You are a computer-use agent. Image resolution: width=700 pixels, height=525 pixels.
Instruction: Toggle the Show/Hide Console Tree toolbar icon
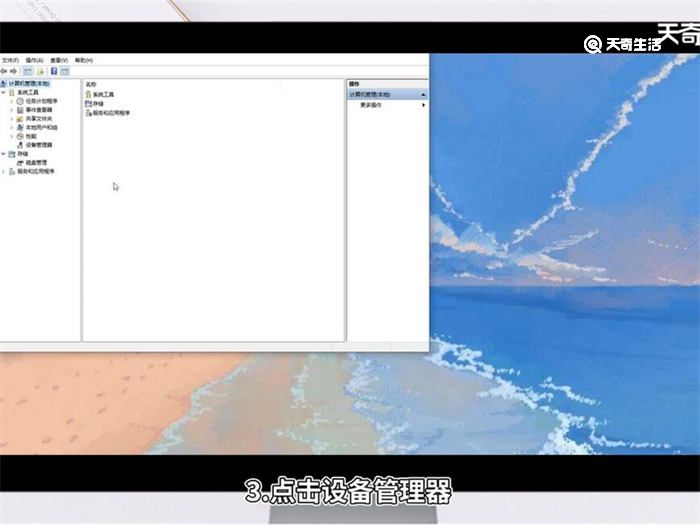pyautogui.click(x=28, y=71)
